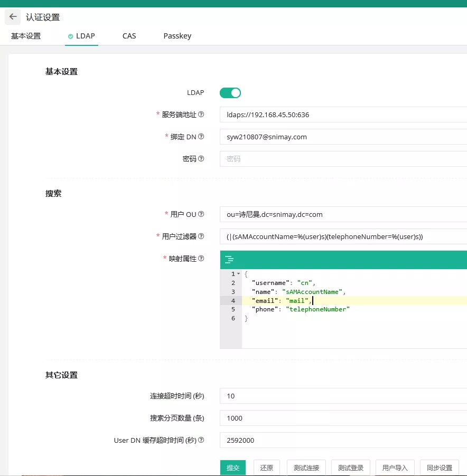Click the 提交 submit button
This screenshot has width=467, height=476.
click(x=233, y=468)
